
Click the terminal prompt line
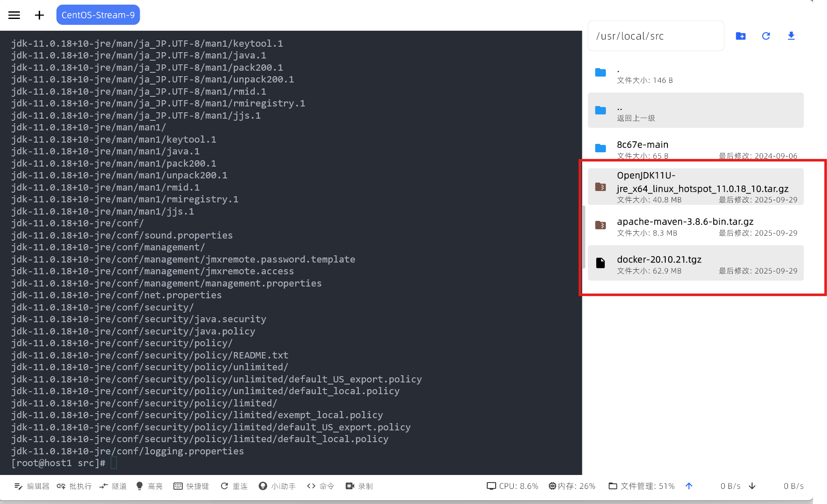tap(64, 463)
